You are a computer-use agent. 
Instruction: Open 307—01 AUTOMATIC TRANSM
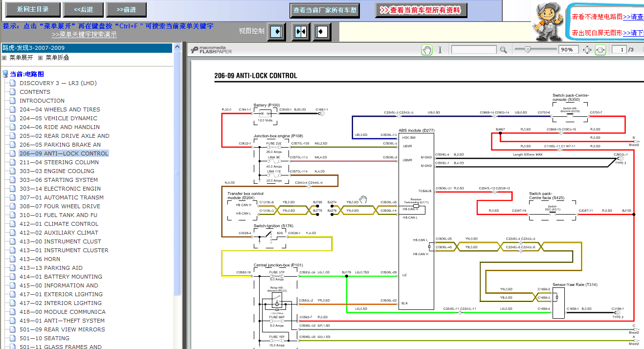point(62,197)
